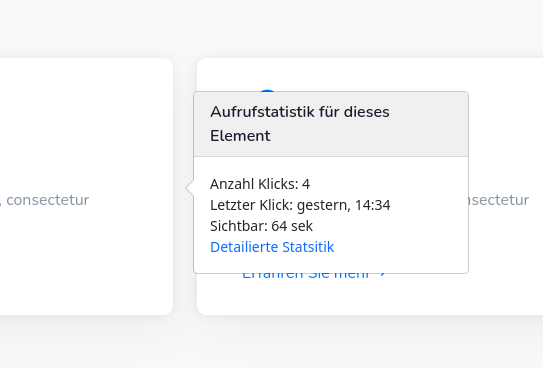The width and height of the screenshot is (543, 368).
Task: Click the grey page background above cards
Action: pos(272,28)
